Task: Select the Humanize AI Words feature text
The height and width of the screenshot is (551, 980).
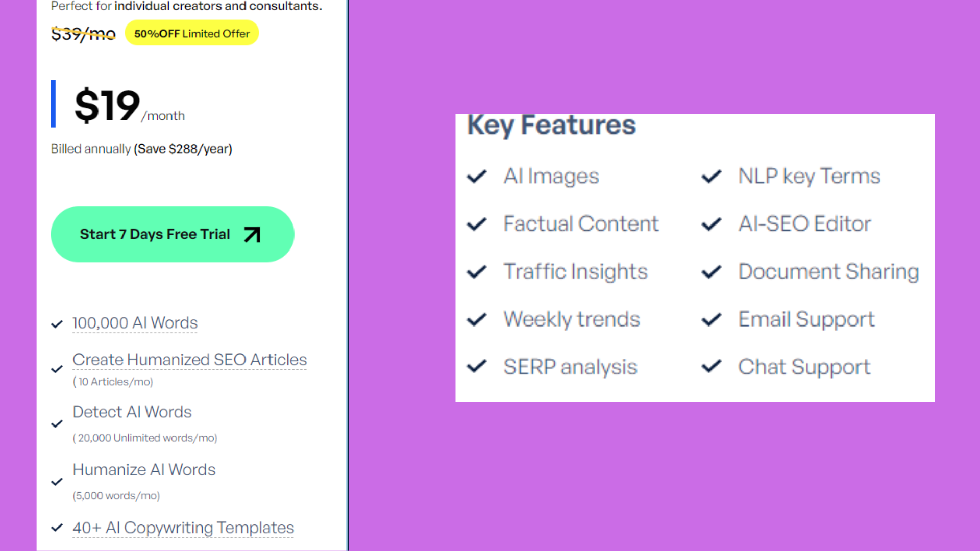Action: (x=144, y=470)
